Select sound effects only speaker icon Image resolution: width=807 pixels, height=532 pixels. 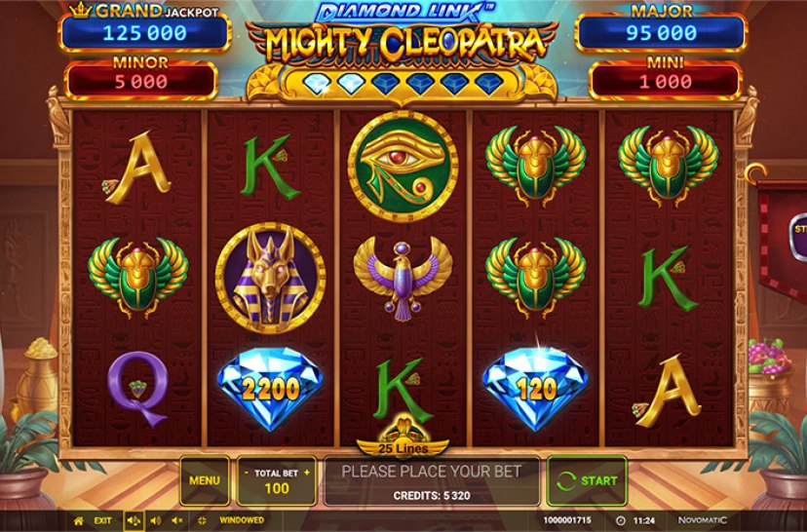(155, 520)
